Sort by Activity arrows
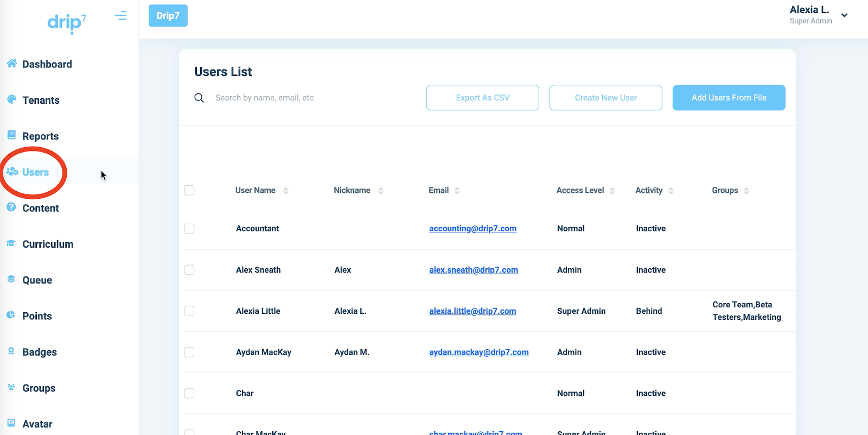Image resolution: width=868 pixels, height=435 pixels. [x=671, y=191]
